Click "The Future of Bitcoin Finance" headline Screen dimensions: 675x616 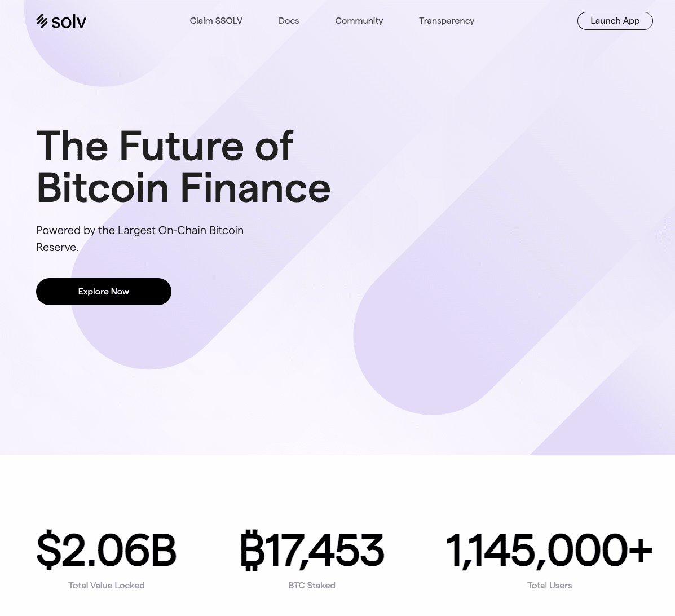pos(183,167)
